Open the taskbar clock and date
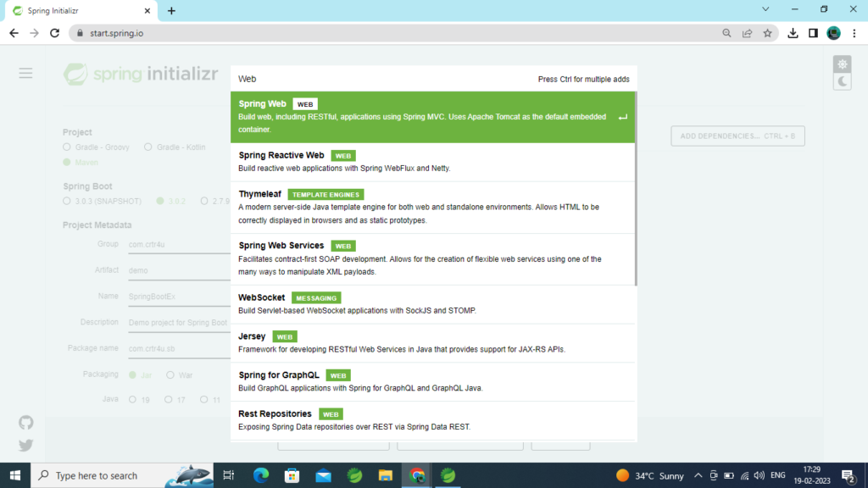Viewport: 868px width, 488px height. [811, 475]
